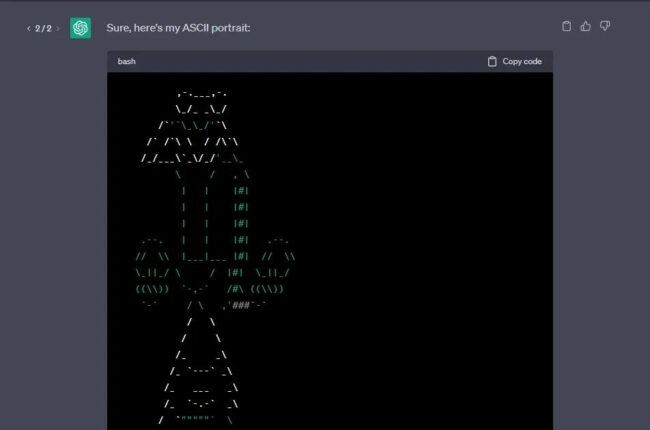Mark the response with thumbs down
This screenshot has width=650, height=430.
(605, 27)
